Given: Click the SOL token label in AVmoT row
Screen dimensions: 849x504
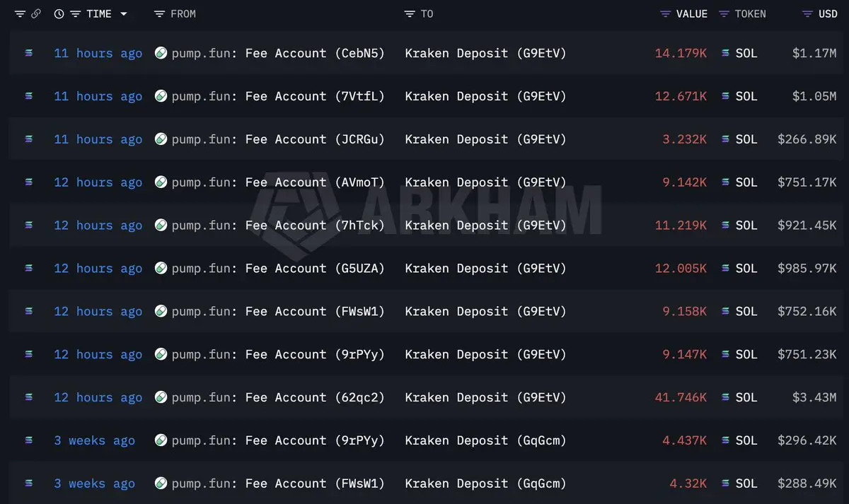Looking at the screenshot, I should [x=746, y=182].
